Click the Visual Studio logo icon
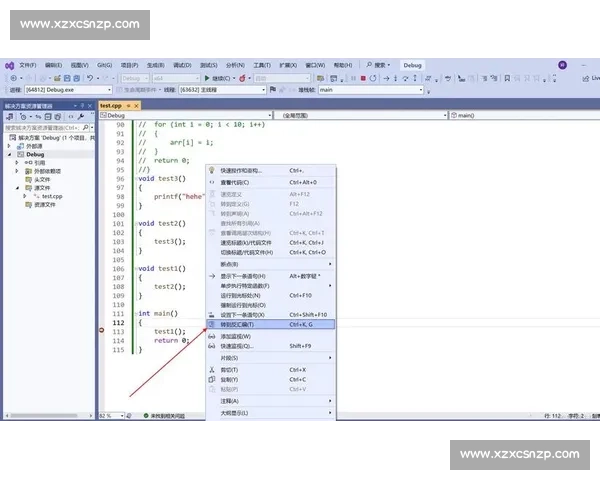600x480 pixels. [x=9, y=65]
